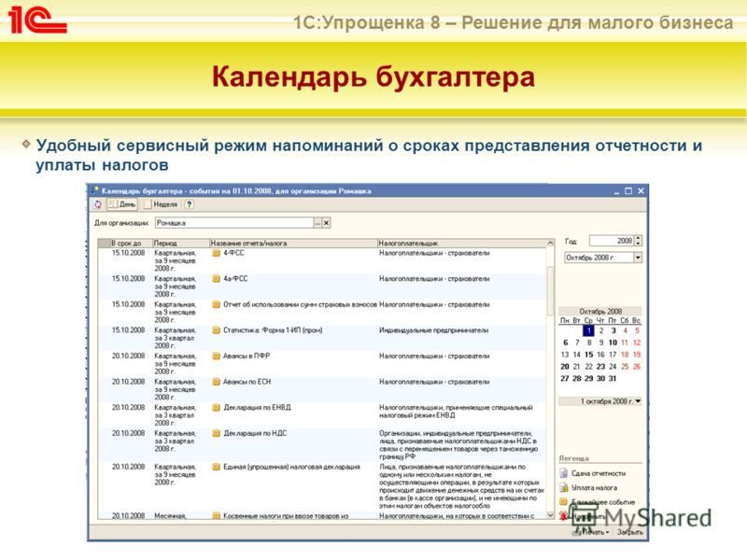Select day 15 in the October calendar
Viewport: 747px width, 560px height.
(589, 355)
